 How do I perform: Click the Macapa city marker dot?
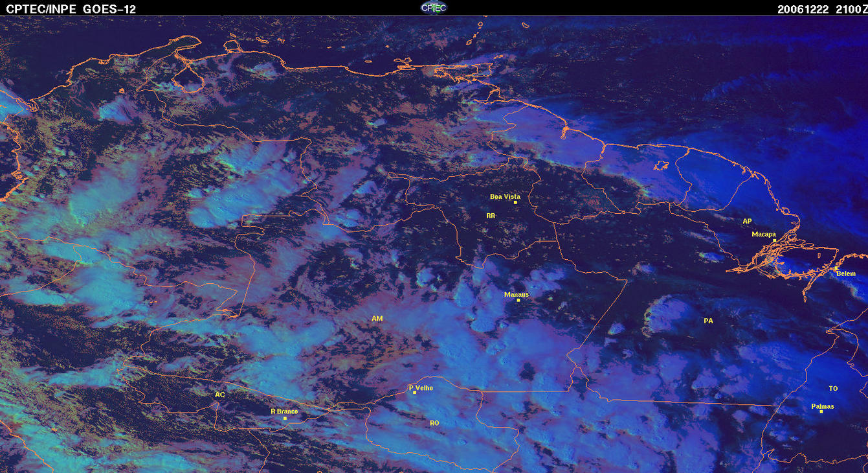(774, 240)
